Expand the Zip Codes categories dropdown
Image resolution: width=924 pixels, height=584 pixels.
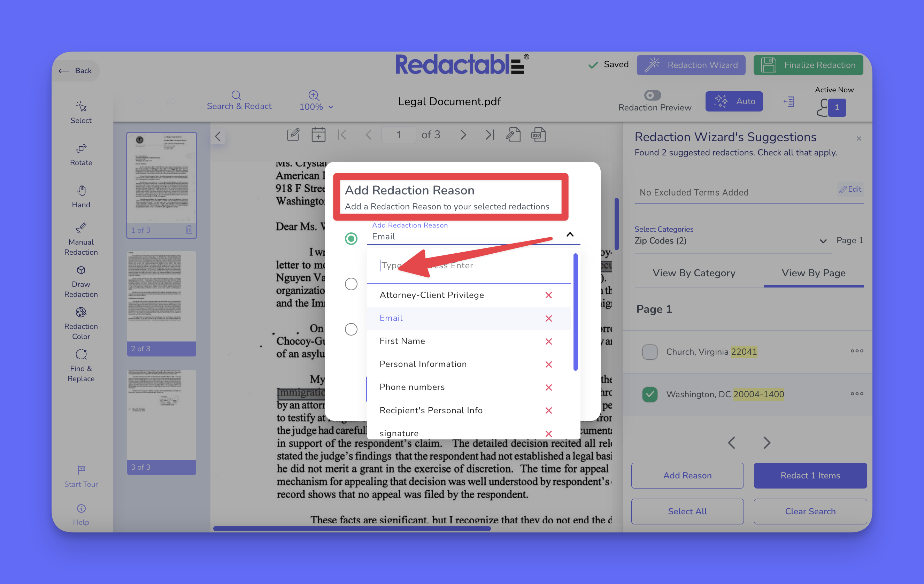[822, 241]
